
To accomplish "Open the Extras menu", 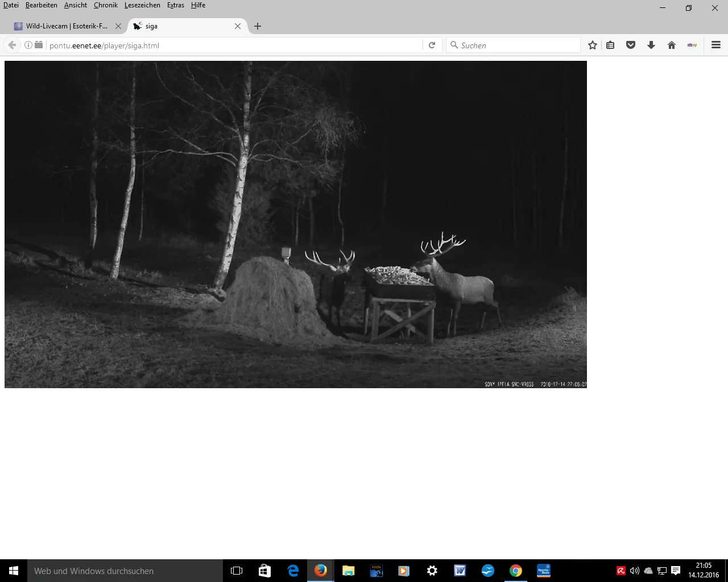I will 175,5.
